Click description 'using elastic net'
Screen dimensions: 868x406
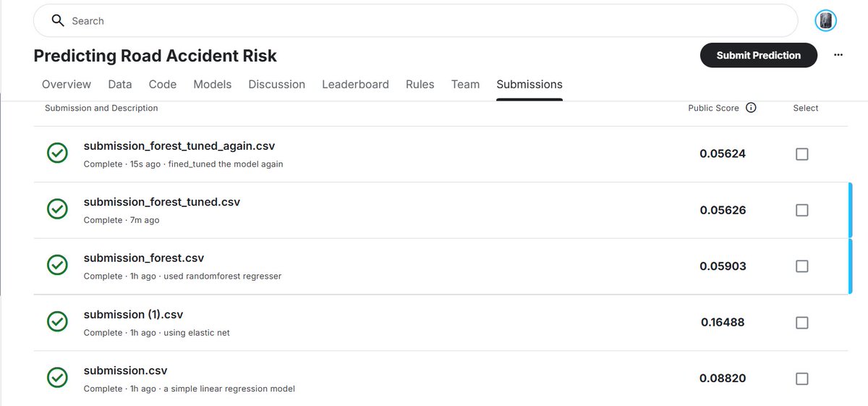(196, 333)
